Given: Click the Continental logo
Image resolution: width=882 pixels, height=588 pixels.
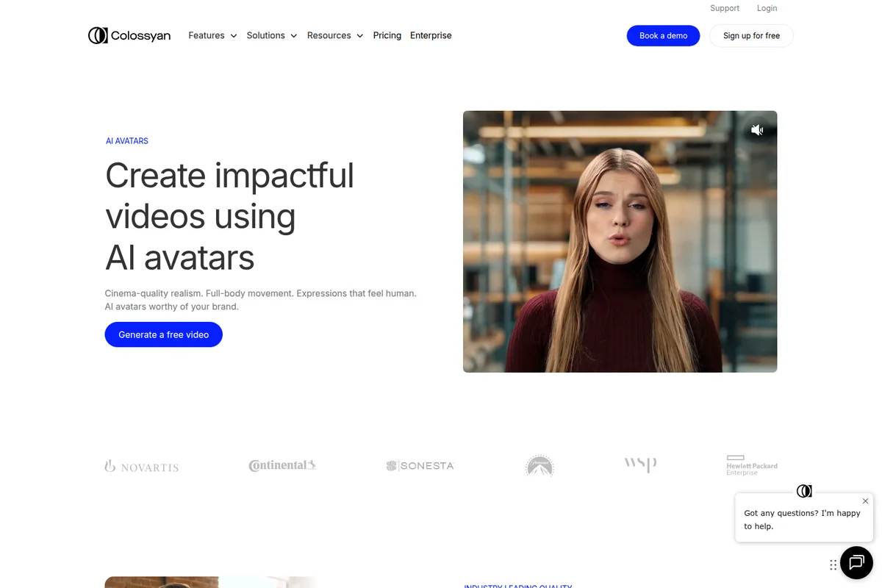Looking at the screenshot, I should (282, 465).
